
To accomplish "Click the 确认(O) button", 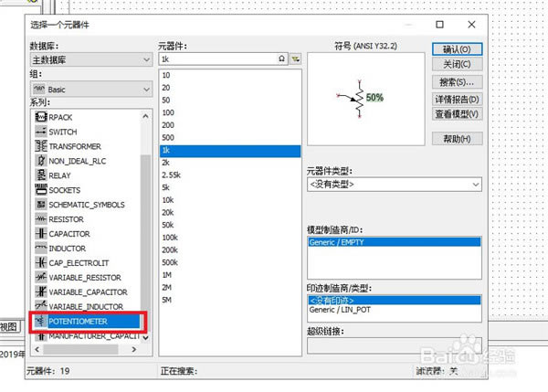I will click(x=458, y=49).
